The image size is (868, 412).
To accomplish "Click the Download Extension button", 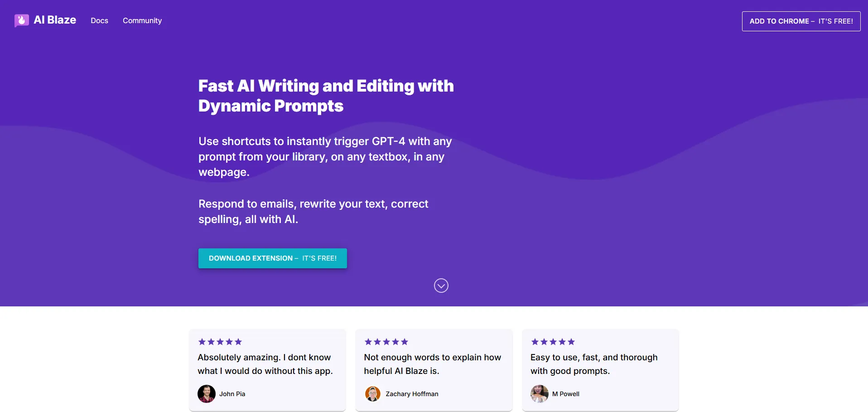I will pyautogui.click(x=272, y=258).
